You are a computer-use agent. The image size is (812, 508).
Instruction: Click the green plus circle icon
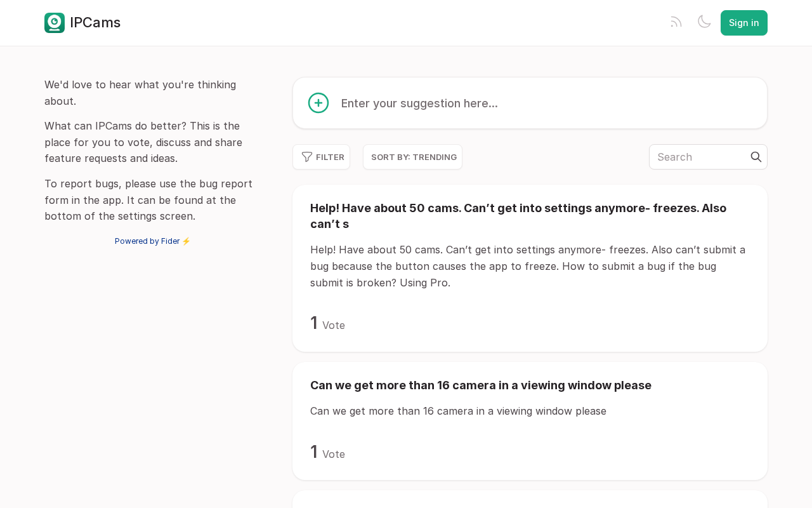tap(318, 103)
